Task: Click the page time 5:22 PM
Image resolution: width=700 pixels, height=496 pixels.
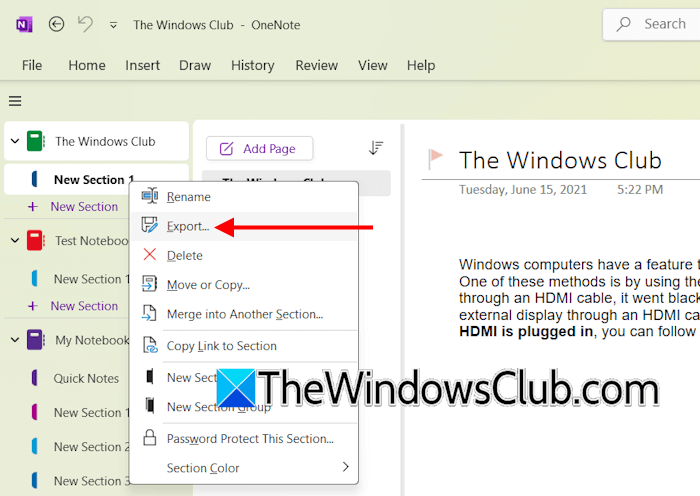Action: coord(640,190)
